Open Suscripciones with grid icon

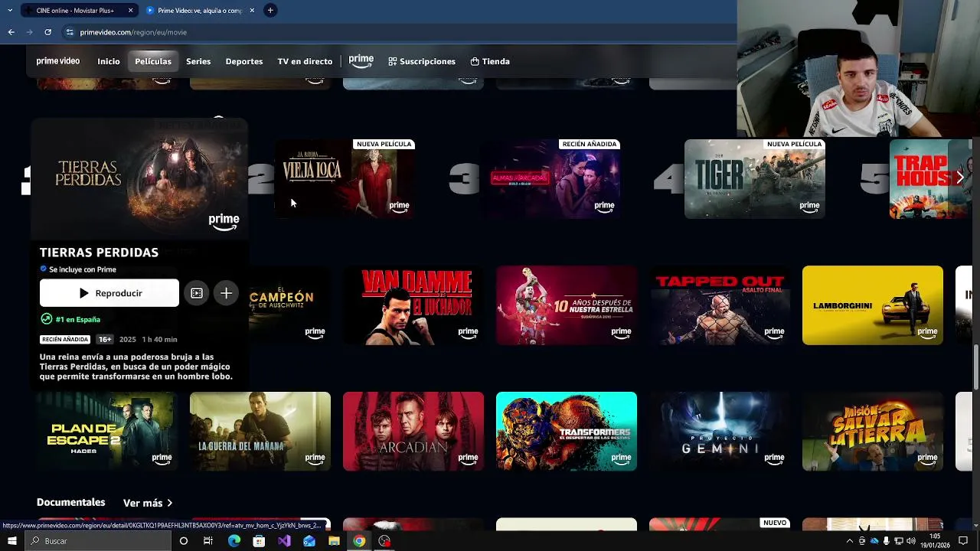(x=422, y=61)
